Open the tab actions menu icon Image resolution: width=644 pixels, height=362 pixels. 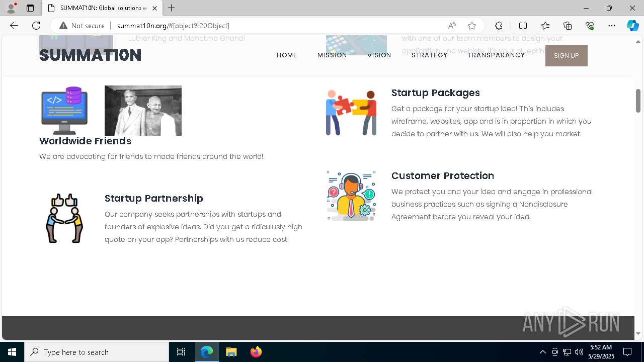(30, 8)
